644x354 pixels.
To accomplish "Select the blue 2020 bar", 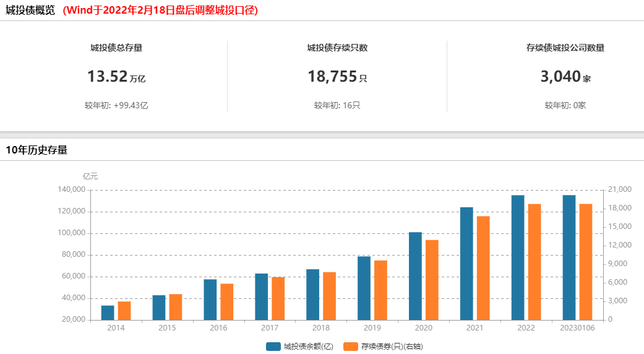I will point(415,277).
